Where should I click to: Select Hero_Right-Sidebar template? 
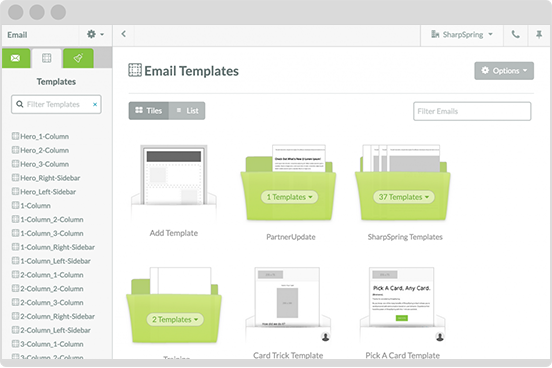pyautogui.click(x=46, y=178)
